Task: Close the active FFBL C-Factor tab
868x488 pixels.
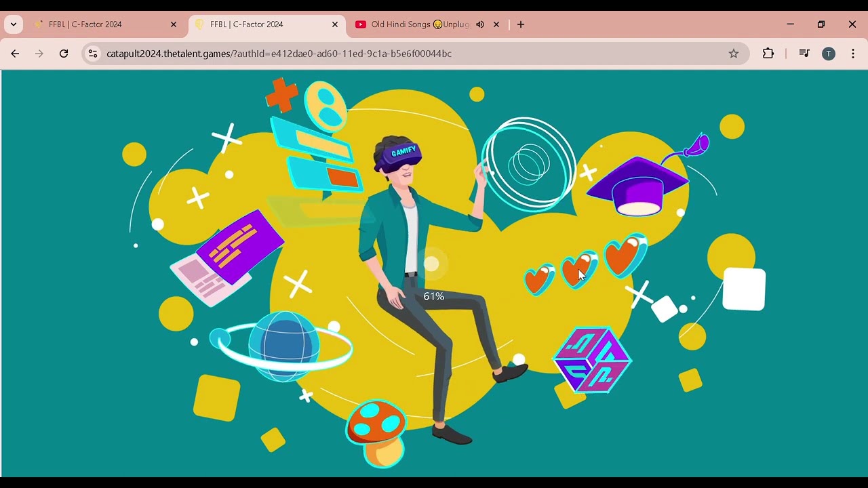Action: point(335,24)
